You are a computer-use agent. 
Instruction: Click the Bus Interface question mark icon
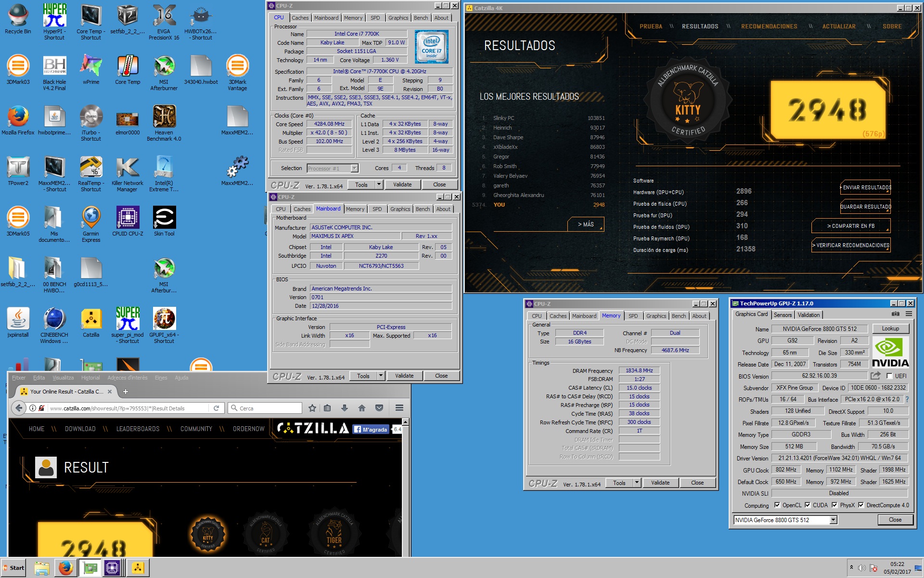tap(907, 399)
